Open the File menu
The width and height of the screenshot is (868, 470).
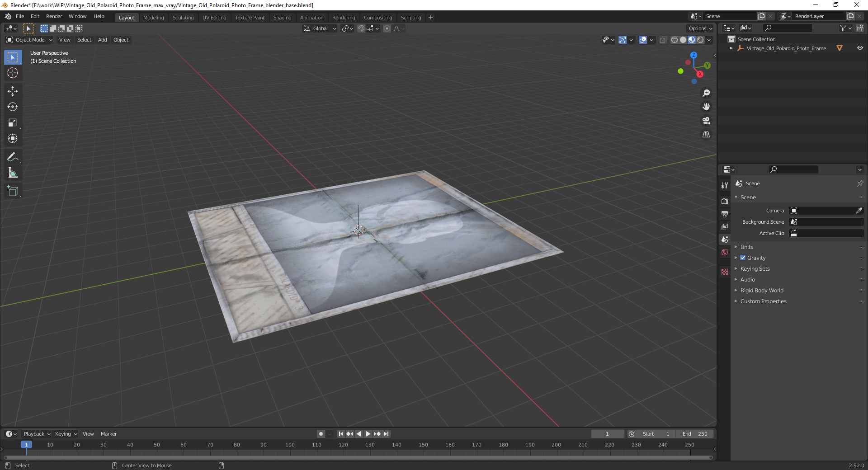pyautogui.click(x=20, y=16)
